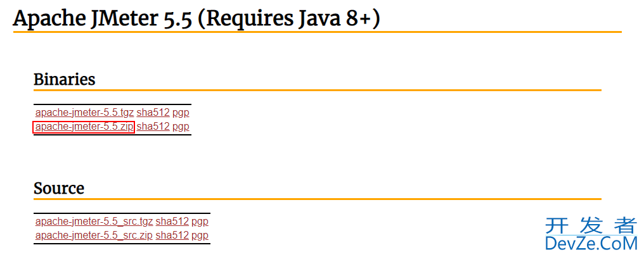Viewport: 644px width, 257px height.
Task: Click the orange rule under Source heading
Action: [x=318, y=199]
